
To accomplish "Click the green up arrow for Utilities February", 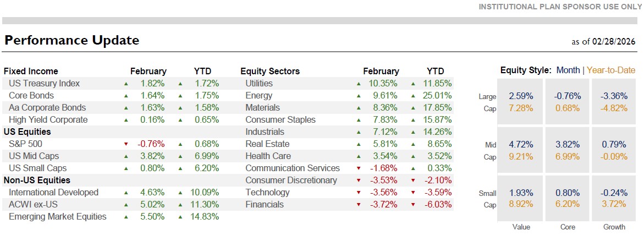I will point(359,84).
